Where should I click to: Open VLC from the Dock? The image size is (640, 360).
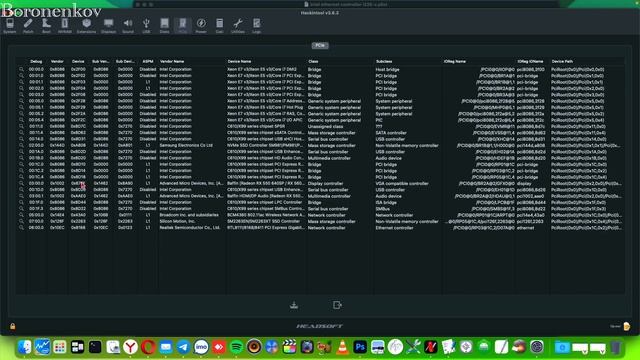[342, 347]
